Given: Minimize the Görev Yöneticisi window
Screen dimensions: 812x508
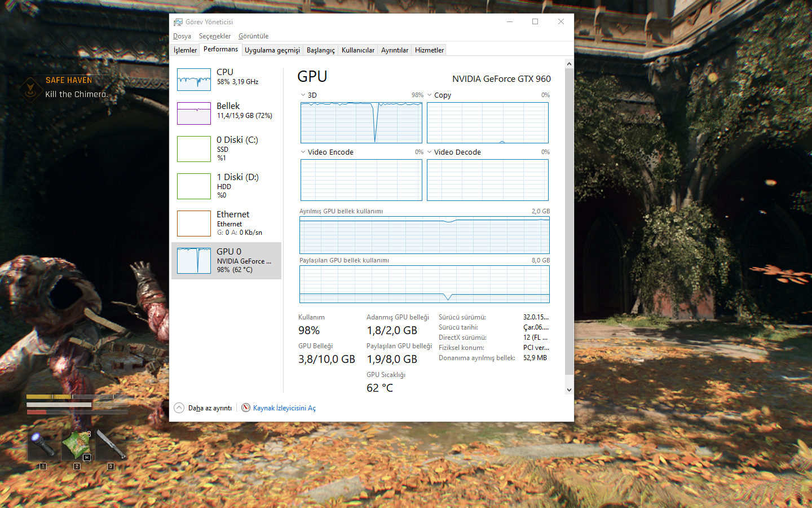Looking at the screenshot, I should (x=510, y=22).
